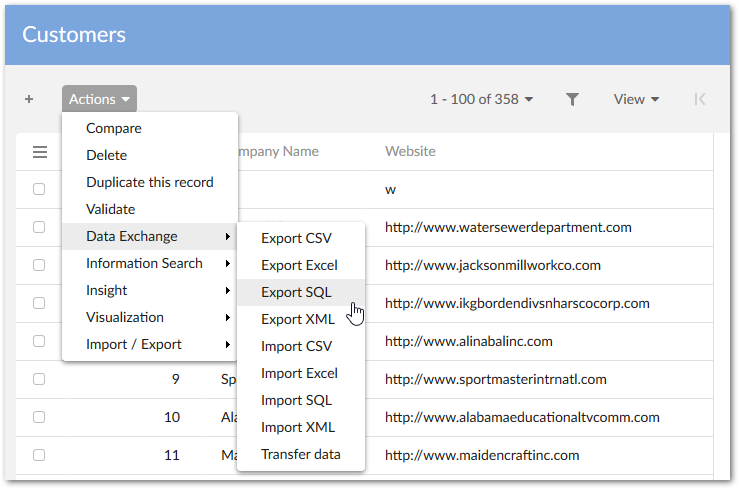The height and width of the screenshot is (489, 739).
Task: Click the plus icon to add a record
Action: (x=29, y=99)
